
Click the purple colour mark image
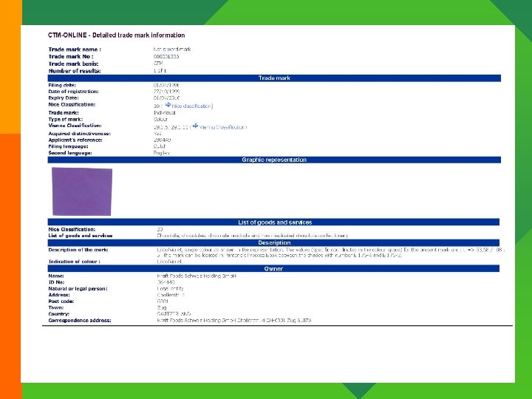tap(82, 191)
